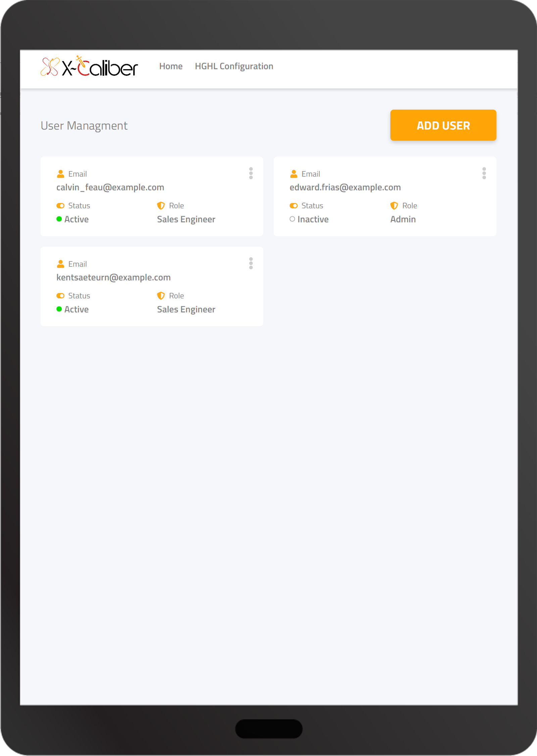Go to Home in navigation bar
This screenshot has height=756, width=537.
[x=171, y=66]
